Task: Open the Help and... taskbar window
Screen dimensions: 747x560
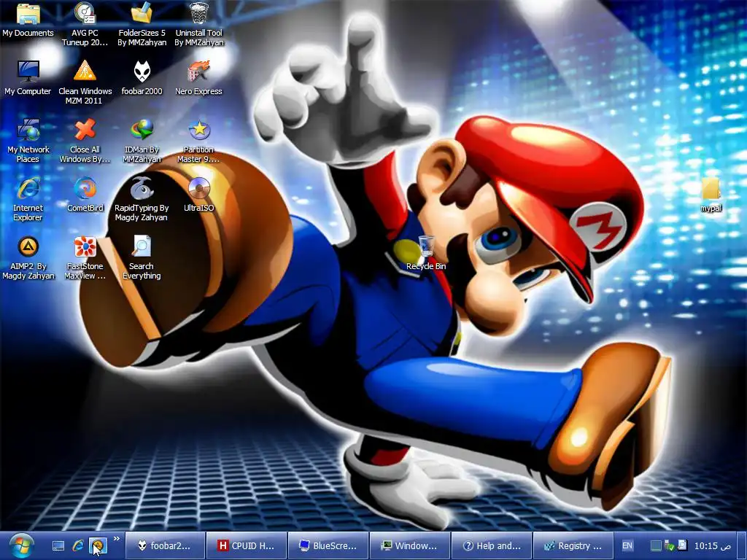Action: (x=491, y=545)
